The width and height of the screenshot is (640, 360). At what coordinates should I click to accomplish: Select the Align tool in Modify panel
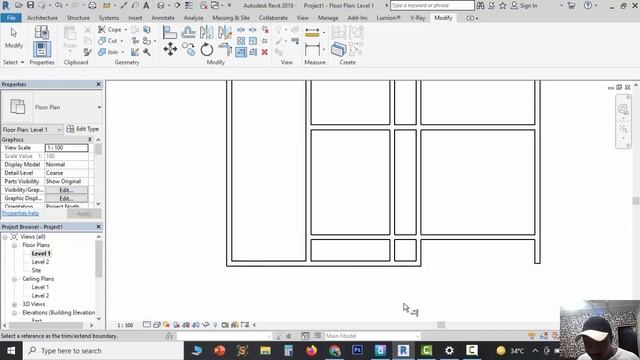(x=170, y=32)
